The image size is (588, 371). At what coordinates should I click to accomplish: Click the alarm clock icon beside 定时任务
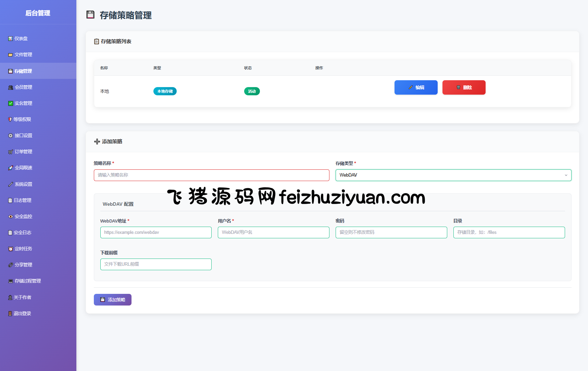(10, 249)
